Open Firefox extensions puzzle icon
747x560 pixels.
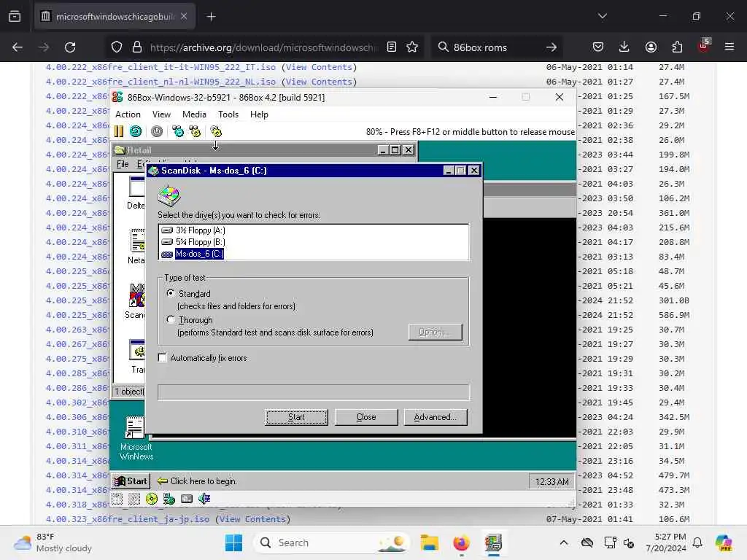[x=677, y=47]
